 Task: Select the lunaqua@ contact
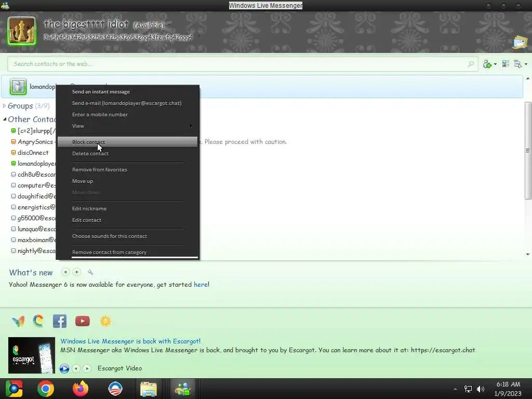34,229
